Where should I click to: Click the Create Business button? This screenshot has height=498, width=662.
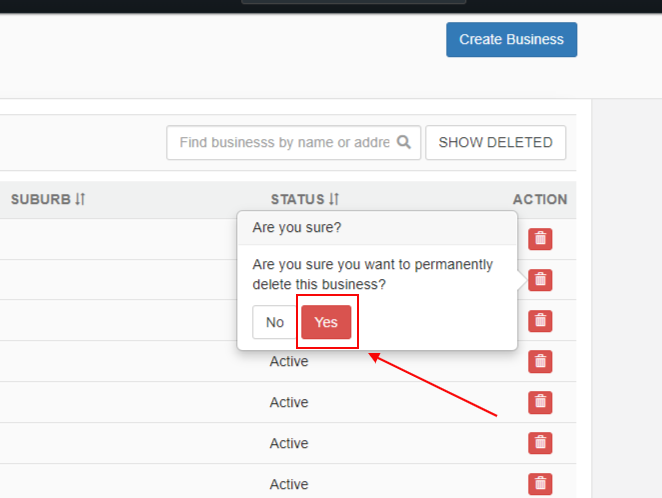(x=511, y=39)
